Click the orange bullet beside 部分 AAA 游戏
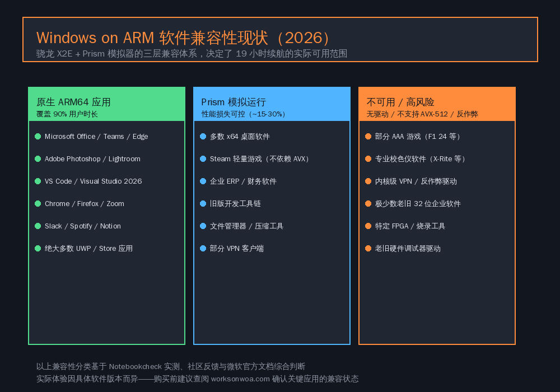This screenshot has height=392, width=560. coord(368,137)
